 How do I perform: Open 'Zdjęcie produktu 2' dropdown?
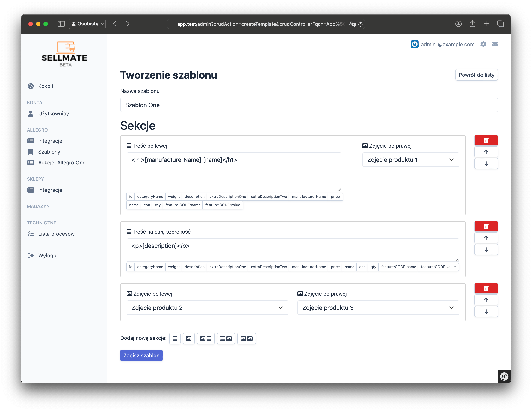pyautogui.click(x=207, y=308)
